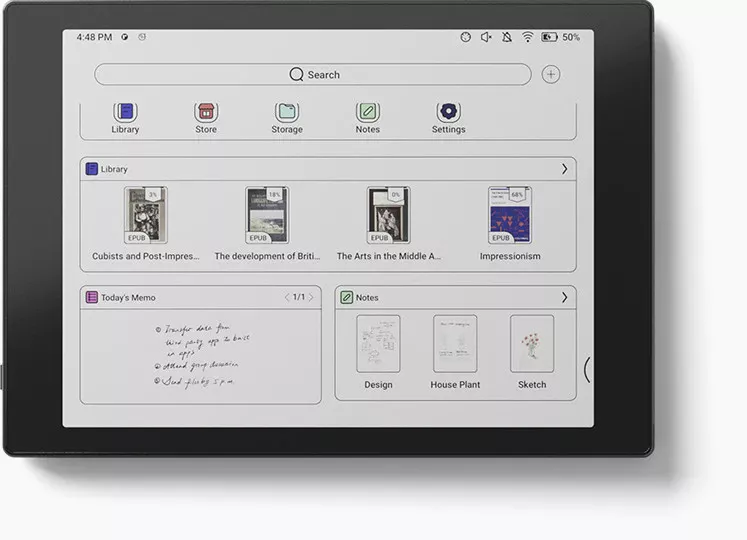Tap the battery indicator icon
The height and width of the screenshot is (540, 747).
point(549,37)
